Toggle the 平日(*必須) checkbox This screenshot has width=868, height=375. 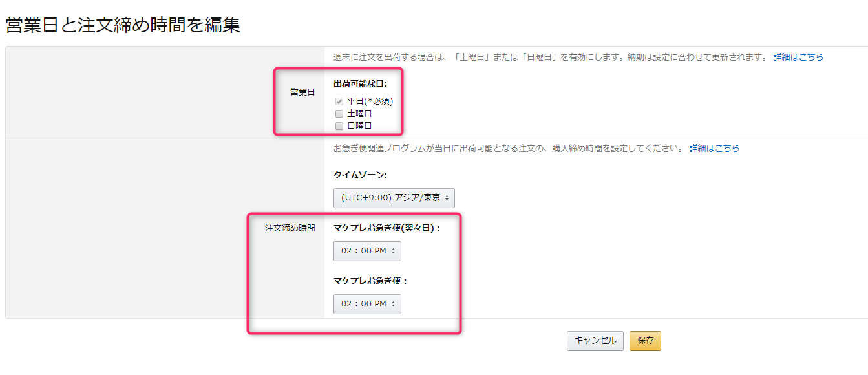[339, 102]
